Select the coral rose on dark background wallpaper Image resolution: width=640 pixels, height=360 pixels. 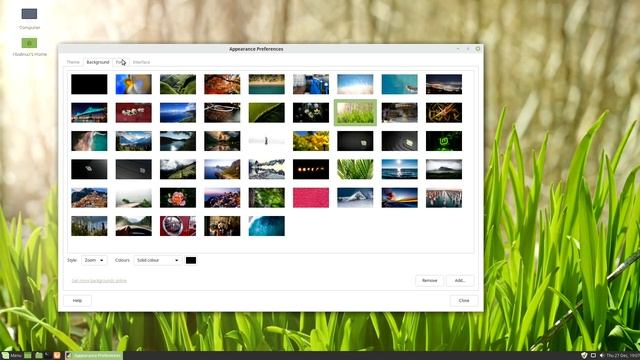point(178,198)
